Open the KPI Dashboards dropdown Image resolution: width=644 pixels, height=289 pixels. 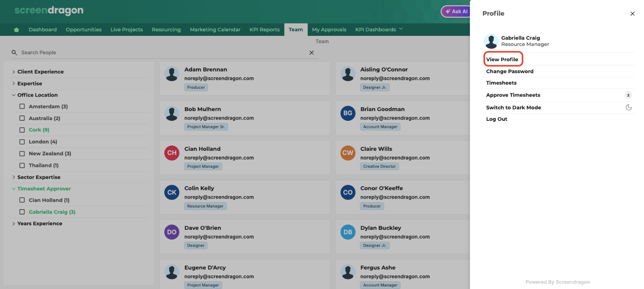pyautogui.click(x=379, y=30)
